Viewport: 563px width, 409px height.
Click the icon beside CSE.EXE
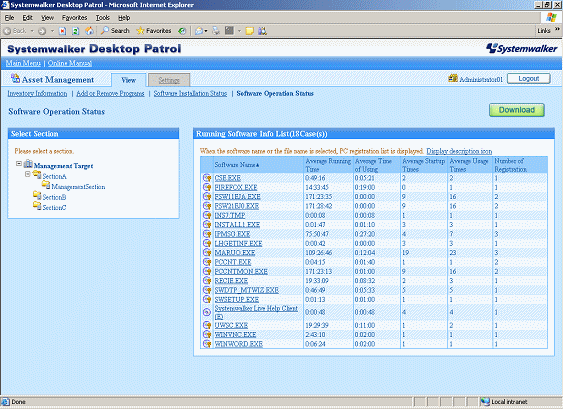(x=207, y=178)
